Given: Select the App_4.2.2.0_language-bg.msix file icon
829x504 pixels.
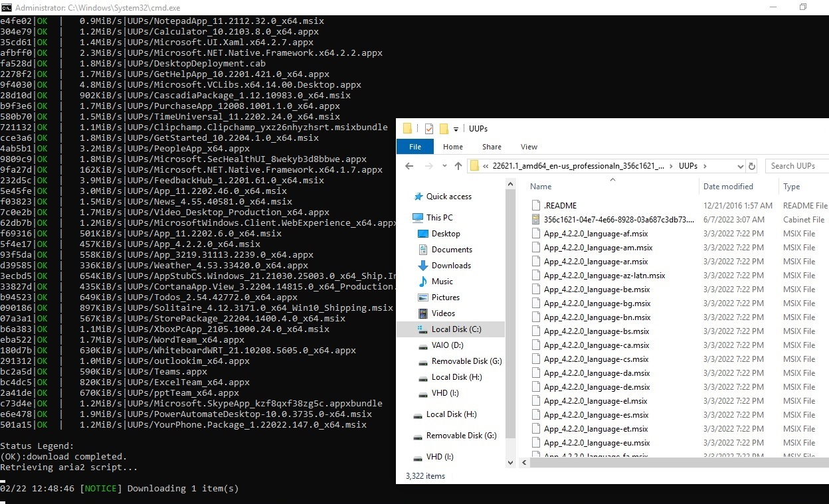Looking at the screenshot, I should (537, 303).
